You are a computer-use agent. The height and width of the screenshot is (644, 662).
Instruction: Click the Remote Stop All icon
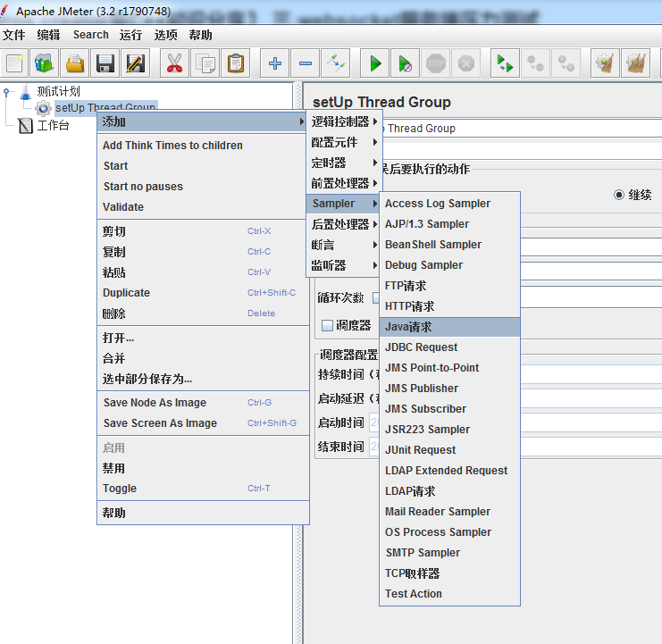[535, 63]
